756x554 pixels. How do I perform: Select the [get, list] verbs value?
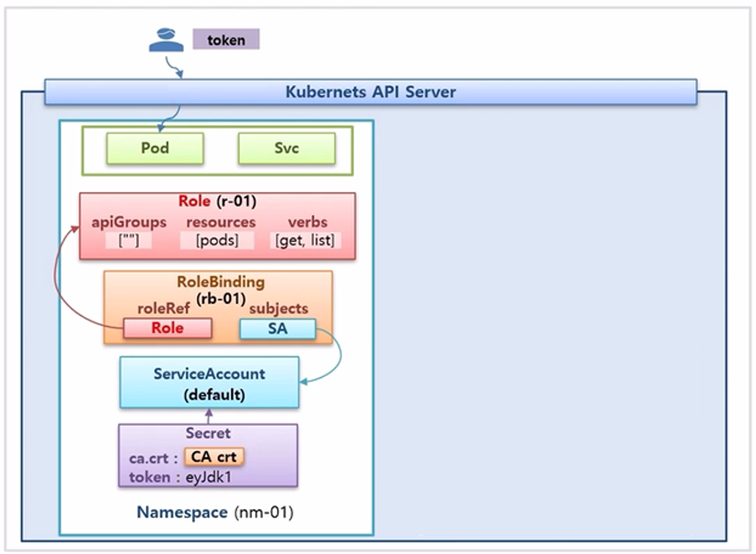click(305, 240)
